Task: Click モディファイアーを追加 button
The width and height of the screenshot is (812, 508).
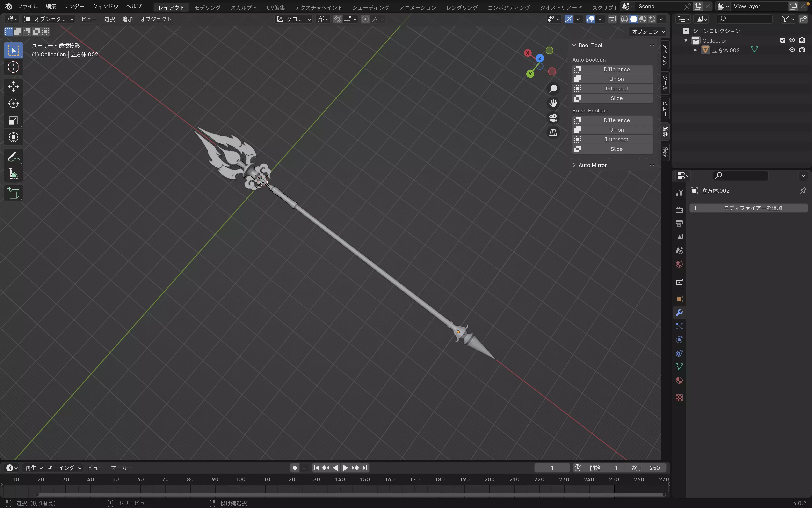Action: click(748, 208)
